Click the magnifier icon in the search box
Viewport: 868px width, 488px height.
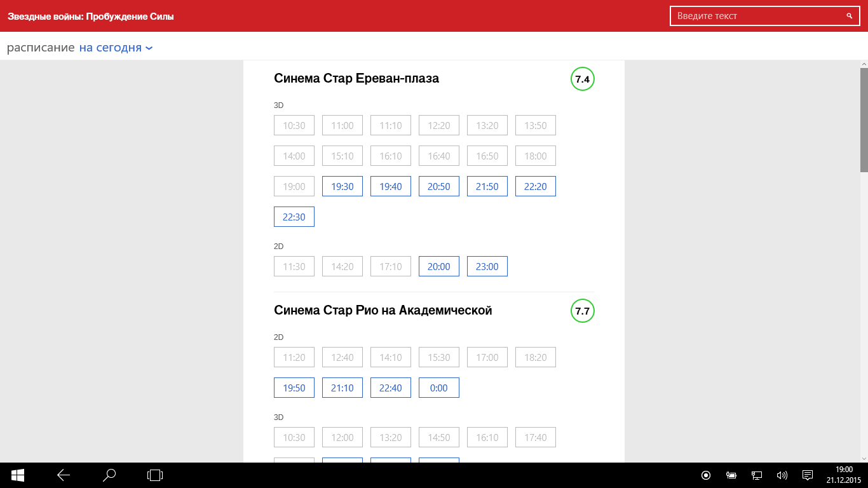849,16
